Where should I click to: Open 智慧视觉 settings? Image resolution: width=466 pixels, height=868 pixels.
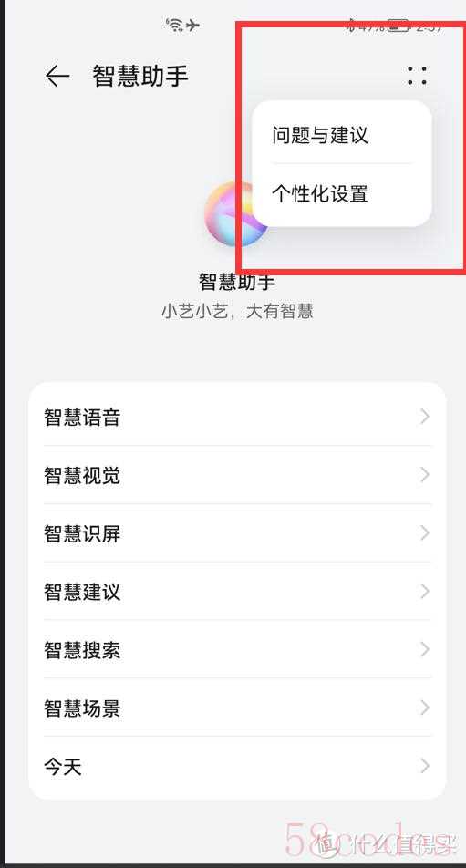point(237,475)
